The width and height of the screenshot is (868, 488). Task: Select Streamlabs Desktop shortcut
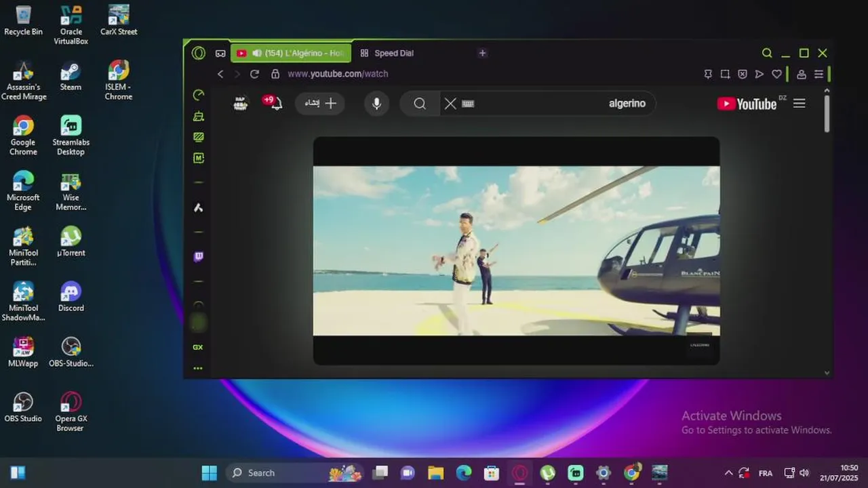coord(71,136)
